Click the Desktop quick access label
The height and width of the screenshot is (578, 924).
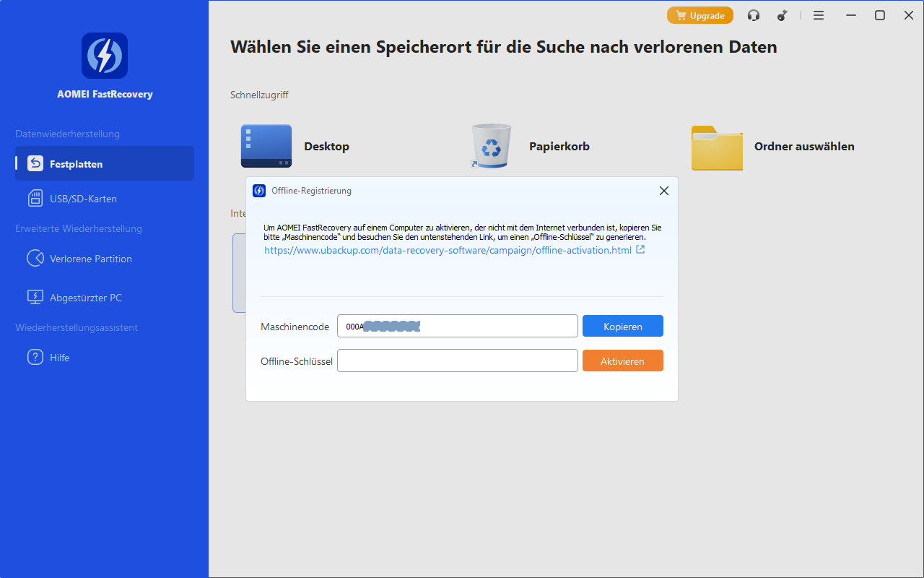[x=326, y=146]
